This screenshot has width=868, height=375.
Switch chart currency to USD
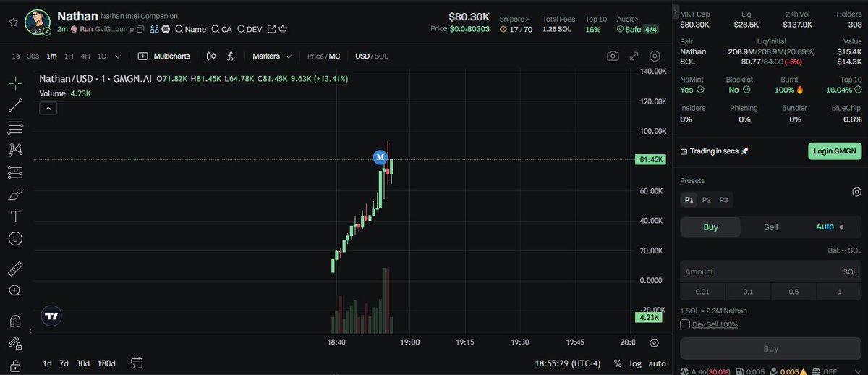[362, 56]
